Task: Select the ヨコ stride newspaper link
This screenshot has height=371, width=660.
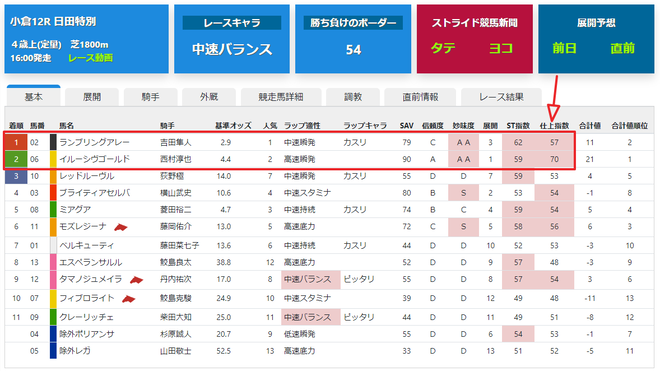Action: 500,48
